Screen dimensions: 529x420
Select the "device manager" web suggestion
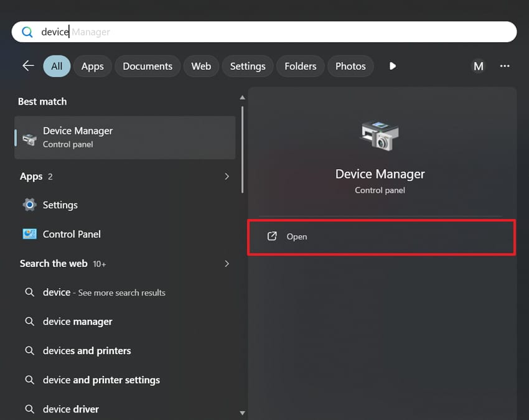pyautogui.click(x=125, y=322)
